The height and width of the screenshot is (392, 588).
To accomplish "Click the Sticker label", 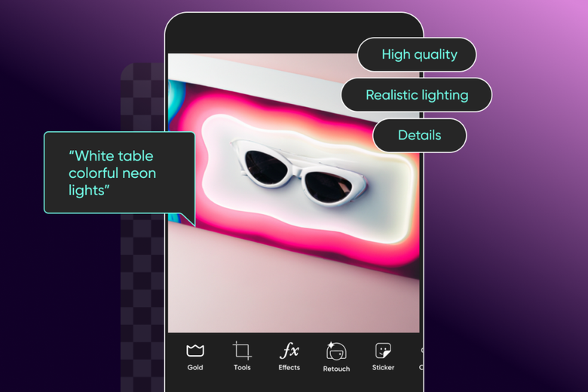I will (383, 368).
